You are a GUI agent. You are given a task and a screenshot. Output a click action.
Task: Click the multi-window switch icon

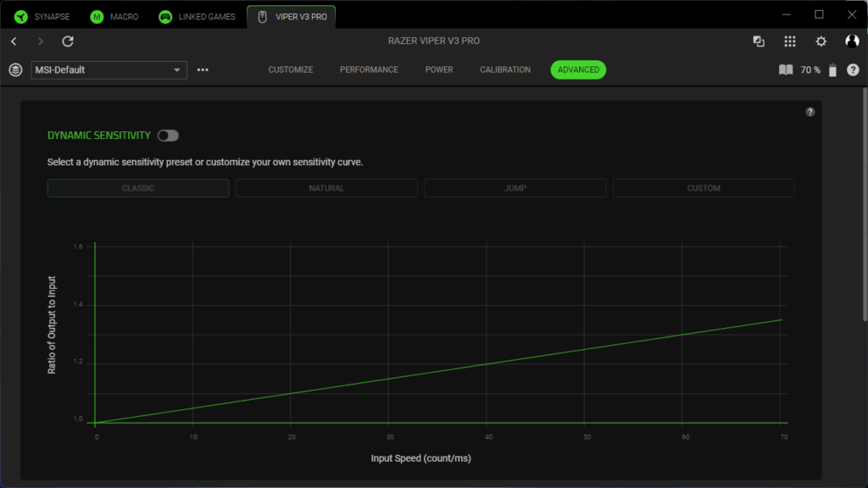759,42
